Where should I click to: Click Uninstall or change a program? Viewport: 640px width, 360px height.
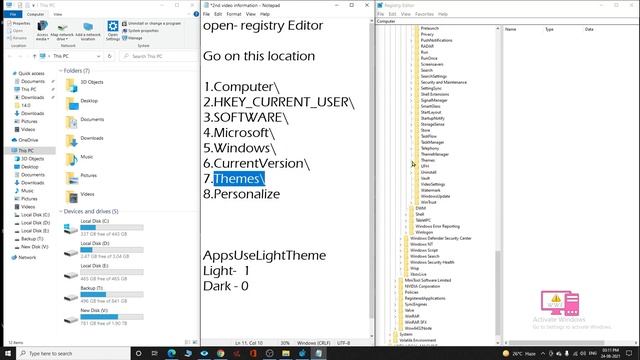click(151, 24)
